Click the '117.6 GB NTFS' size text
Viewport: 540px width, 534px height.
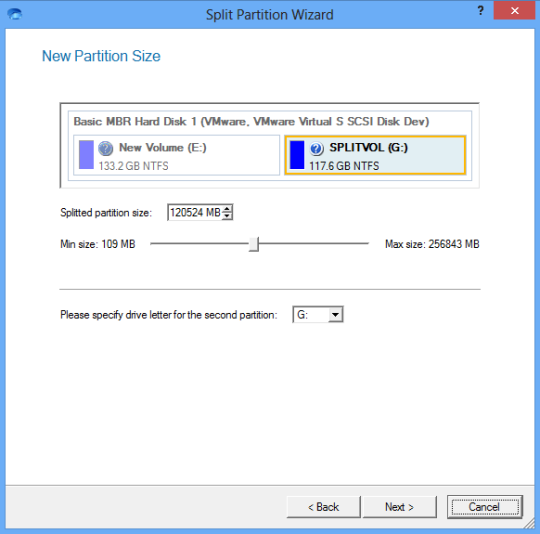(344, 166)
